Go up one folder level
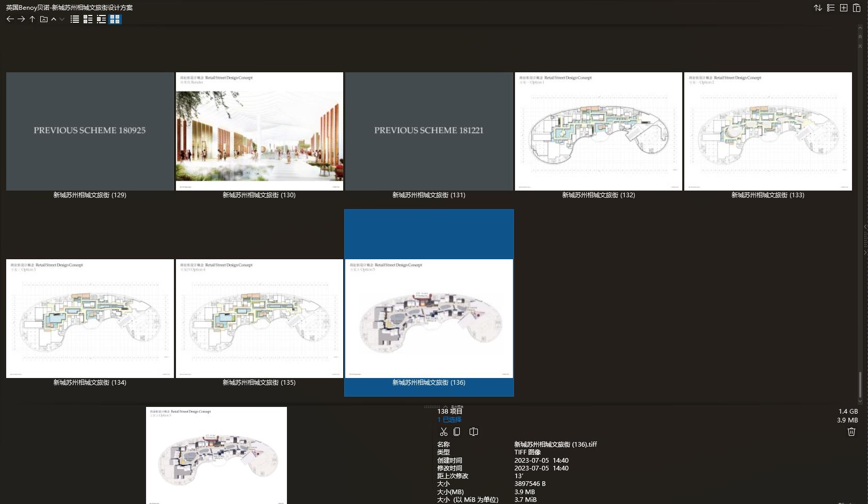This screenshot has height=504, width=868. tap(31, 19)
